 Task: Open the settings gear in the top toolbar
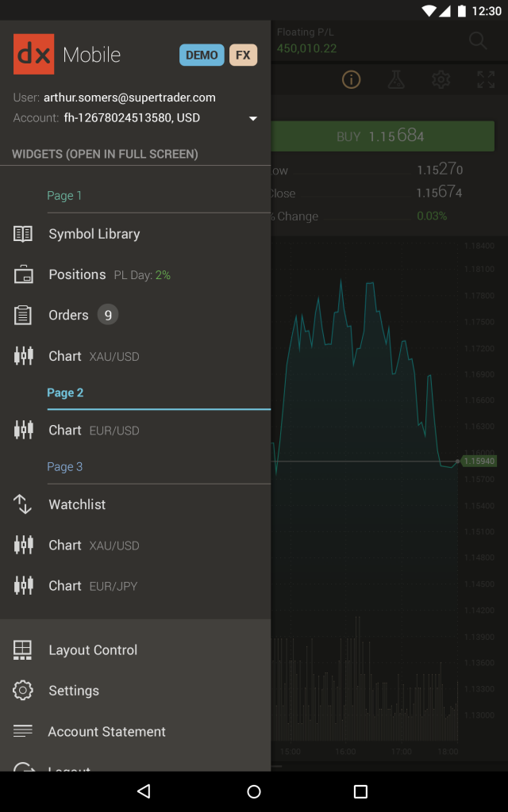click(x=441, y=79)
